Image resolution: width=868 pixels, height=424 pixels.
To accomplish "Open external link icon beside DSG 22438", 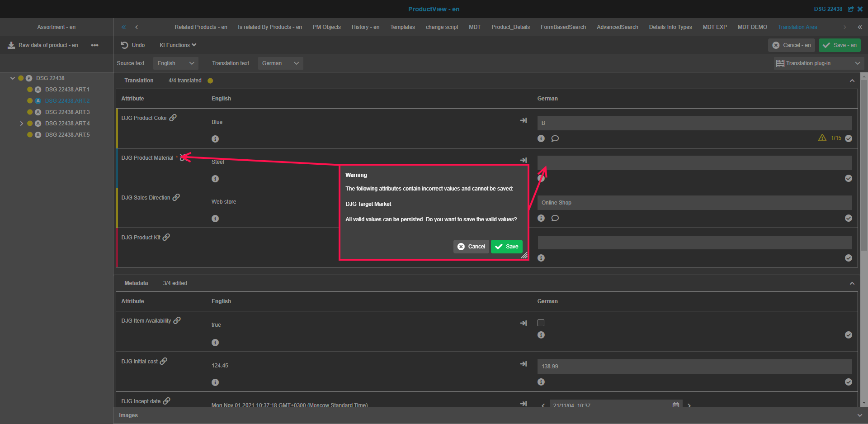I will 850,9.
